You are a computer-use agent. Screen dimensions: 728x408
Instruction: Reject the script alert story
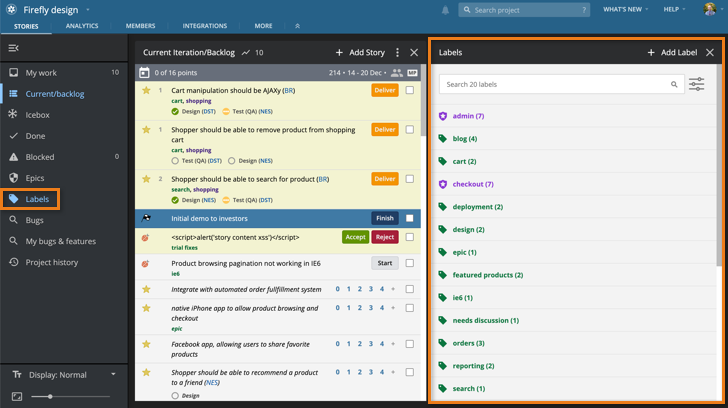tap(385, 237)
